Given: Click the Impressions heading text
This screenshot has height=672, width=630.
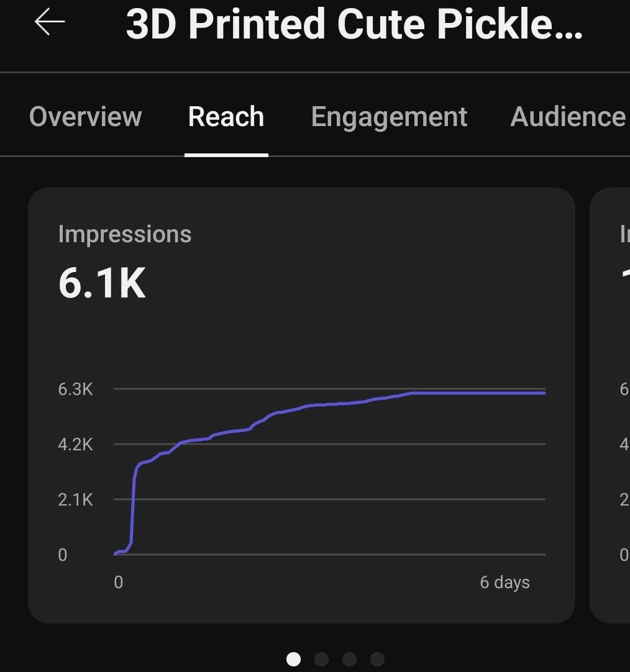Looking at the screenshot, I should click(125, 234).
